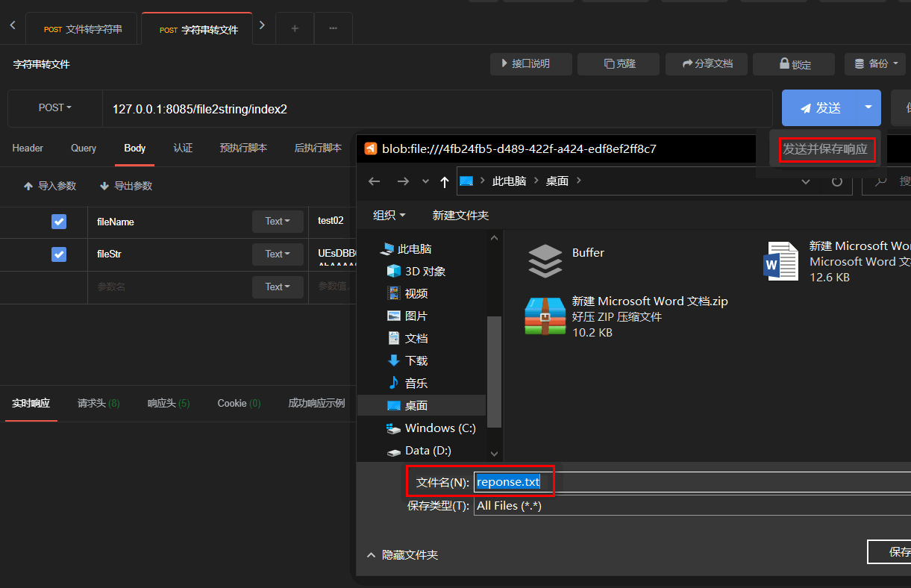Select 音乐 in navigation tree
Screen dimensions: 911x588
pos(407,384)
